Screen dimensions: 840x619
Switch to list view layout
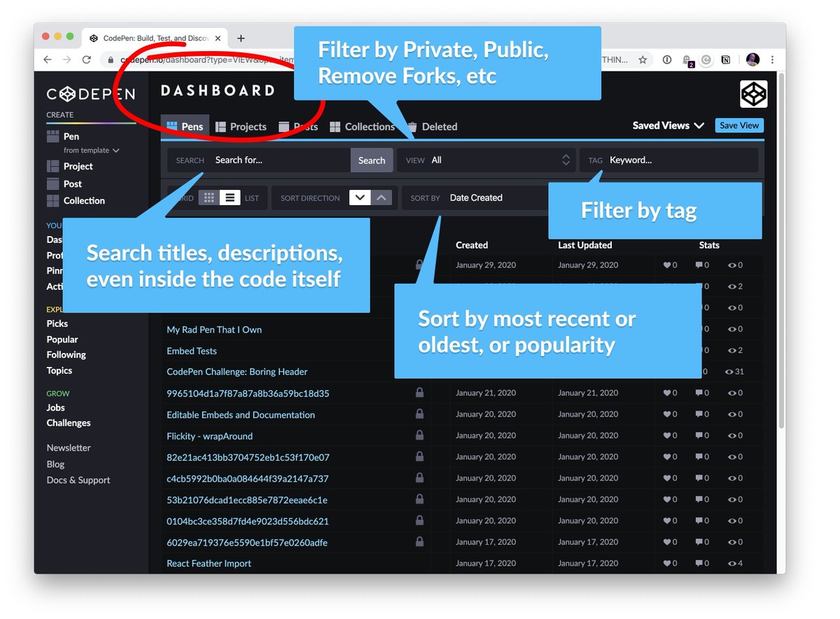230,197
